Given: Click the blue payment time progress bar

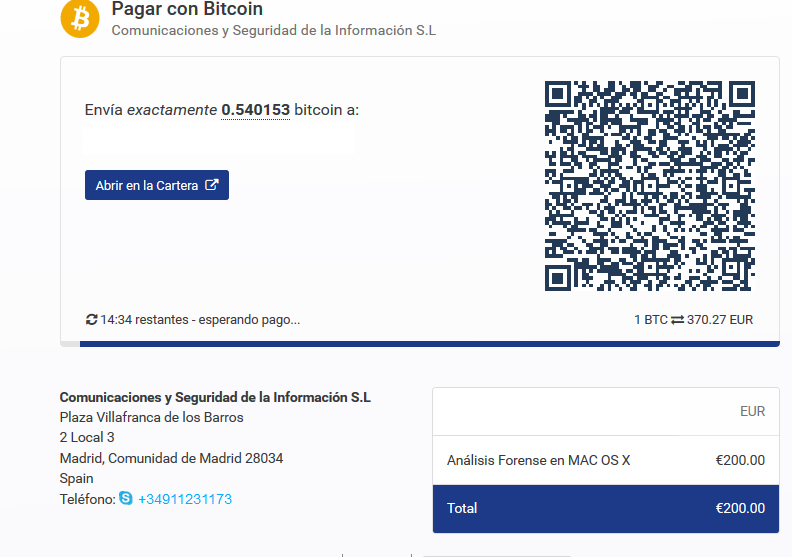Looking at the screenshot, I should point(429,344).
